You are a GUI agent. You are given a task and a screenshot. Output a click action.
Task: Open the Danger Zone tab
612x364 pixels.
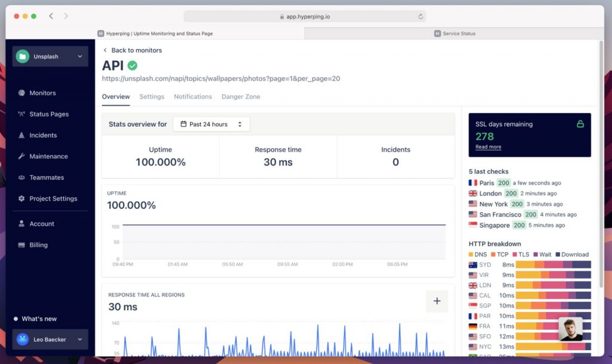coord(240,96)
